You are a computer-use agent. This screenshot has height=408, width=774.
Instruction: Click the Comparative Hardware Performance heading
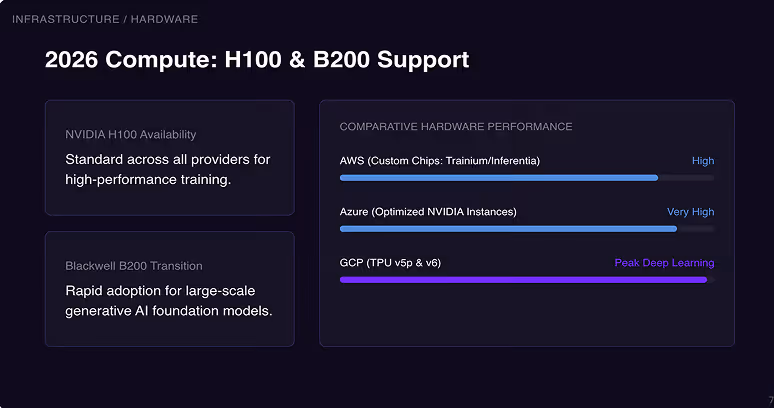[x=456, y=127]
